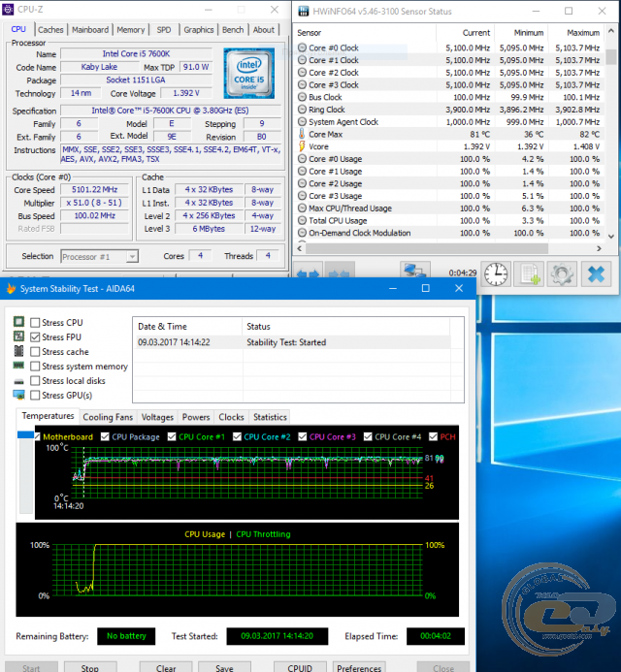Switch to Graphics tab in CPU-Z
The width and height of the screenshot is (621, 672).
click(199, 29)
